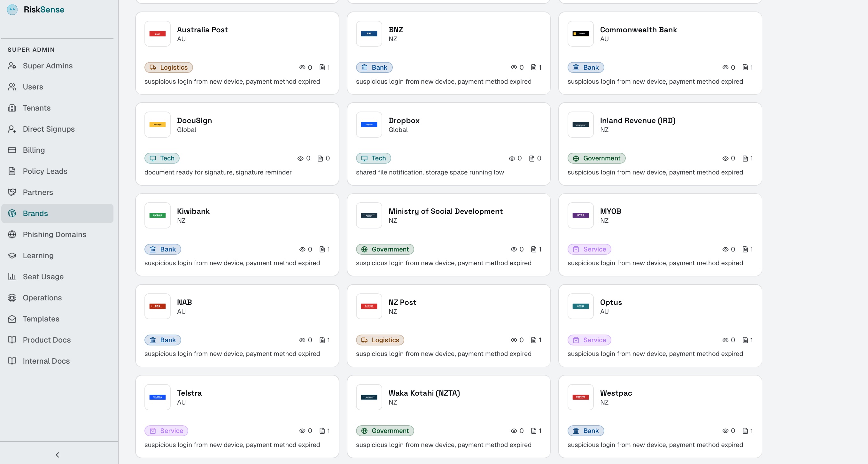The width and height of the screenshot is (868, 464).
Task: Click the document count icon on NAB card
Action: [322, 340]
